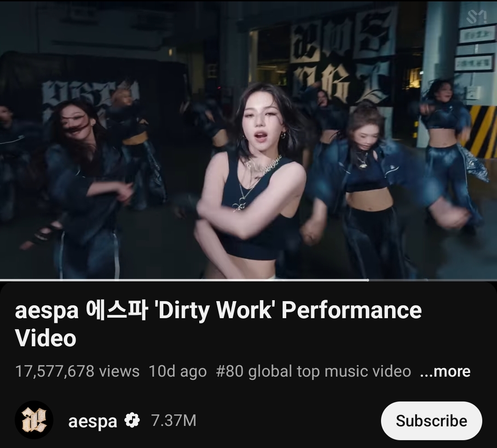Click the 17,577,678 views count
The height and width of the screenshot is (448, 497).
point(77,371)
